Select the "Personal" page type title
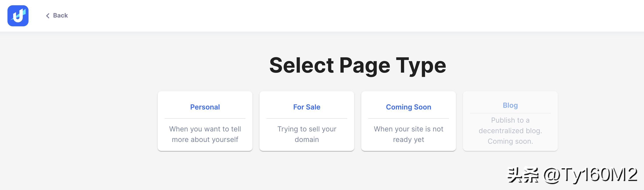The image size is (644, 190). tap(205, 107)
